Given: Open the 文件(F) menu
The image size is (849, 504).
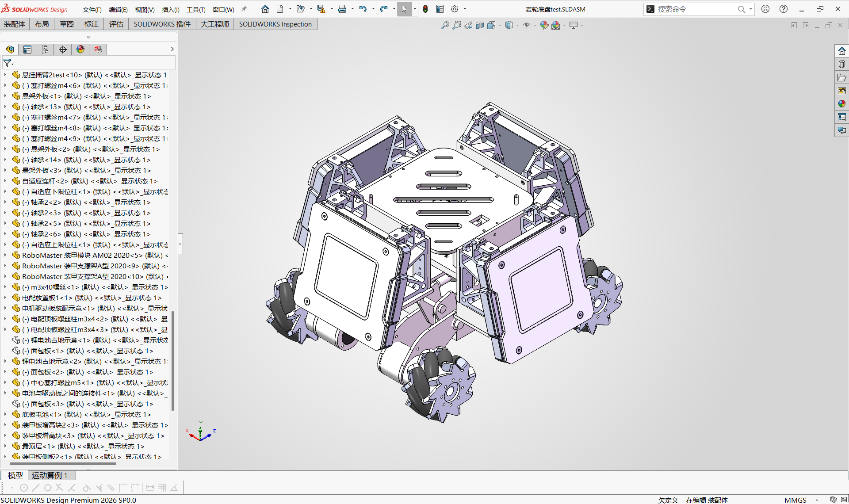Looking at the screenshot, I should tap(92, 9).
